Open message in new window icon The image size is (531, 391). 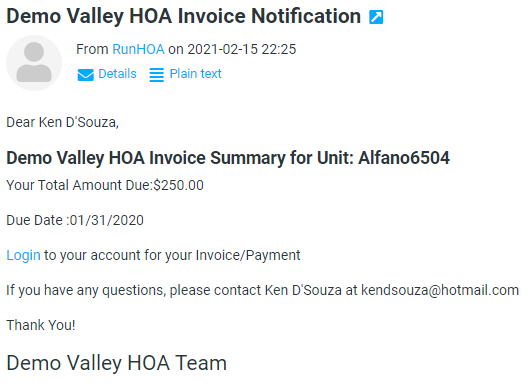pos(376,17)
